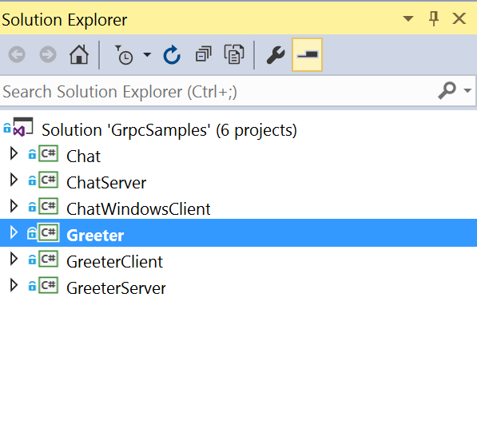Image resolution: width=477 pixels, height=448 pixels.
Task: Select the ChatWindowsClient project name
Action: [138, 209]
